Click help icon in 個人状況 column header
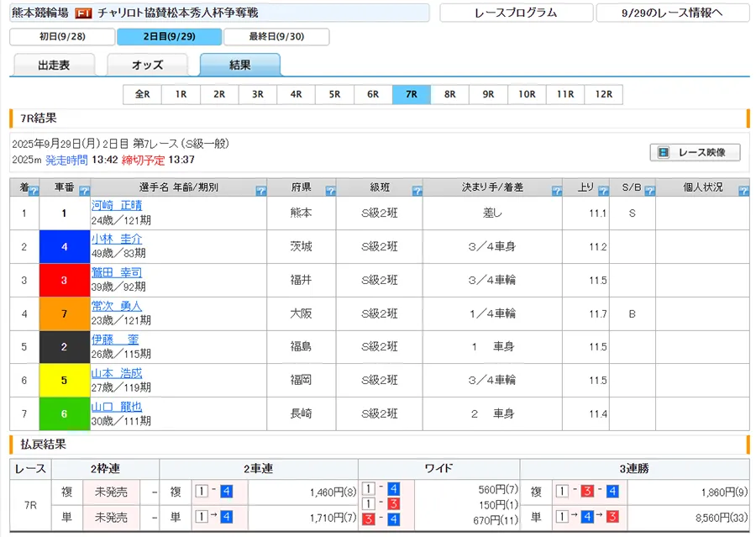Image resolution: width=756 pixels, height=537 pixels. [x=743, y=192]
